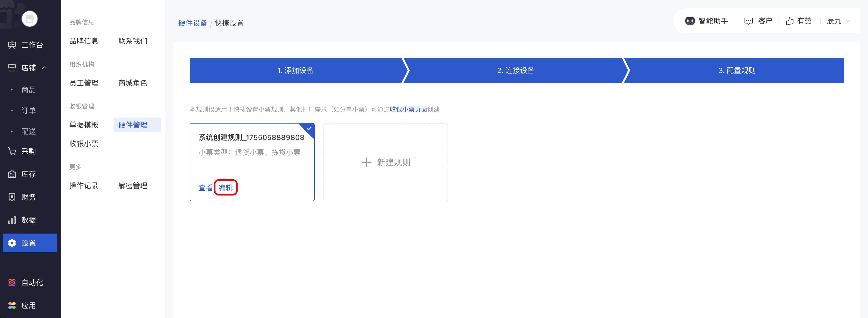Click the 自动化 automation icon
The width and height of the screenshot is (868, 318).
(x=12, y=283)
